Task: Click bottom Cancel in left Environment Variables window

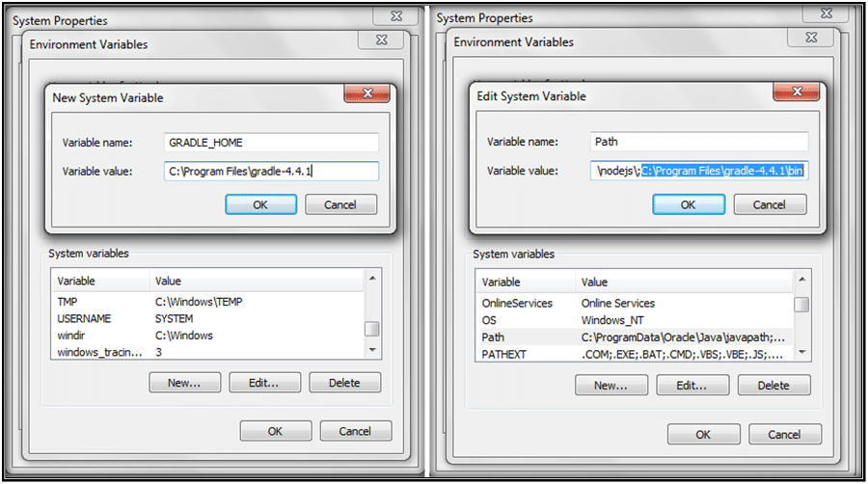Action: click(x=355, y=431)
